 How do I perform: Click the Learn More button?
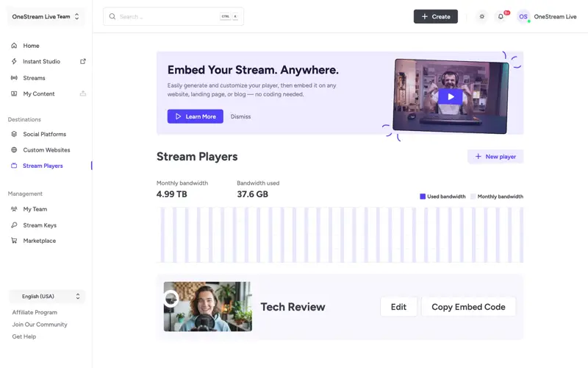(195, 116)
